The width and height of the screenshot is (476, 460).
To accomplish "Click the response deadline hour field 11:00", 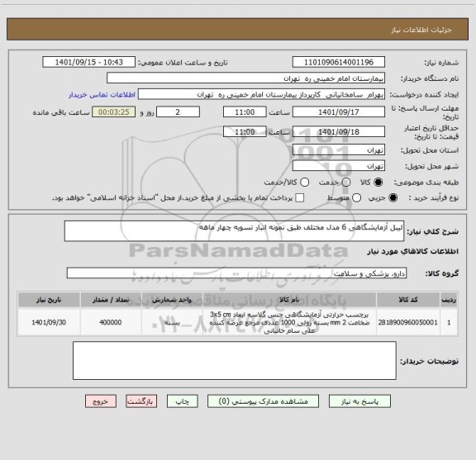I will (245, 112).
